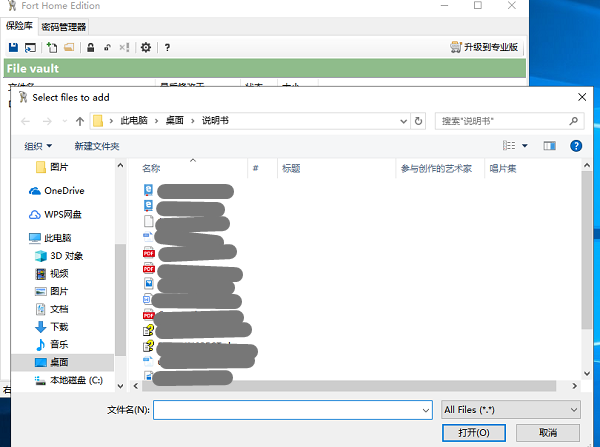Click the open folder icon in Fort toolbar
This screenshot has height=447, width=600.
coord(69,47)
